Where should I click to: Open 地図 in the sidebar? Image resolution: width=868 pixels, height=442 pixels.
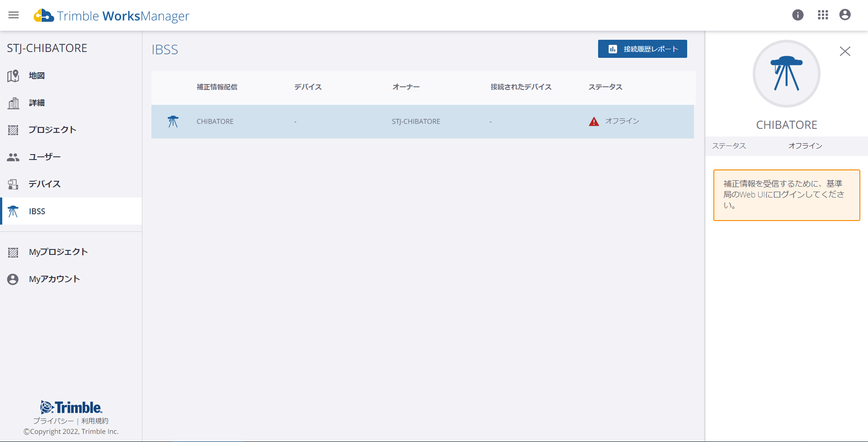[37, 76]
